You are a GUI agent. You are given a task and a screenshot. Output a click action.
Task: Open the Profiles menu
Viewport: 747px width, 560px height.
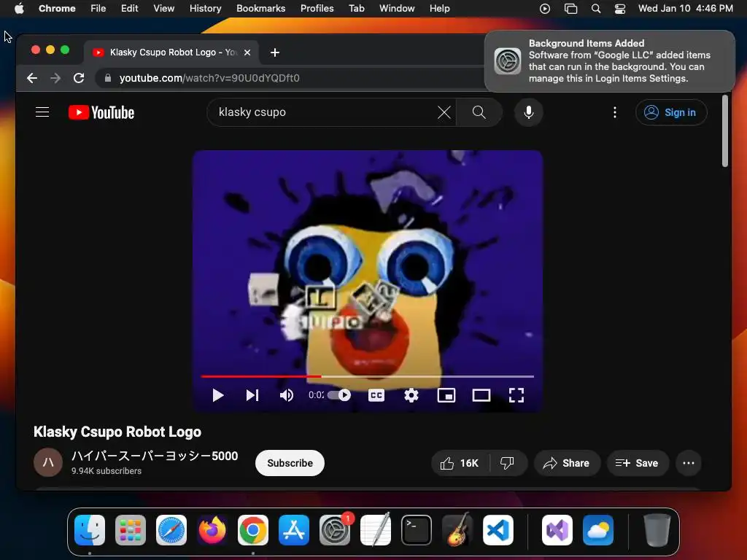pyautogui.click(x=317, y=8)
